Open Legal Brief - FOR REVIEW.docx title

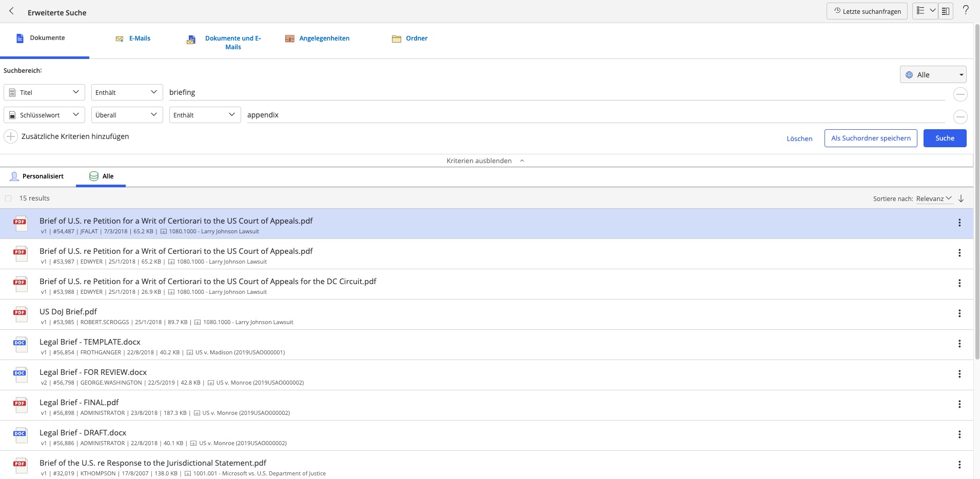tap(93, 372)
